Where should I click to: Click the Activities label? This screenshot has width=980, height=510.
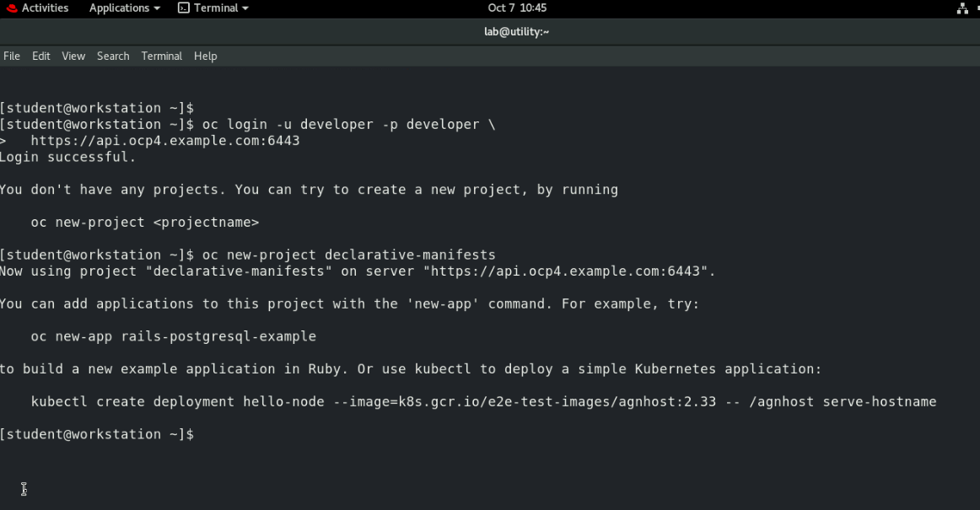[x=46, y=8]
